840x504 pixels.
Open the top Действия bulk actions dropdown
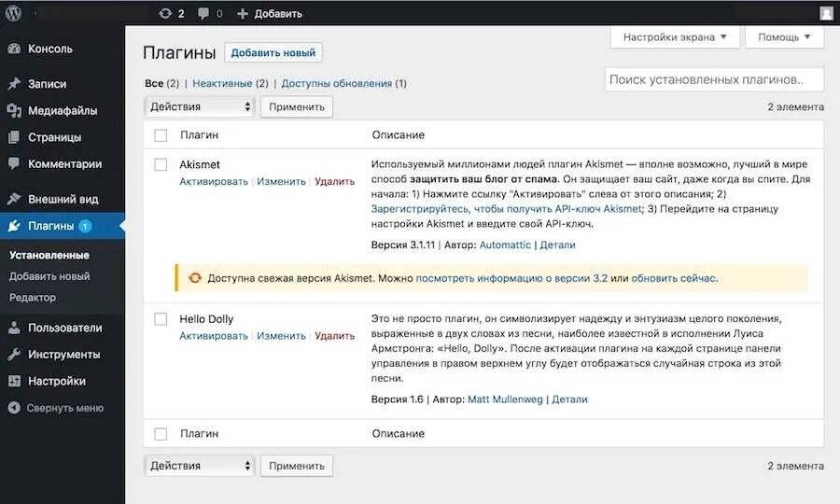(200, 106)
